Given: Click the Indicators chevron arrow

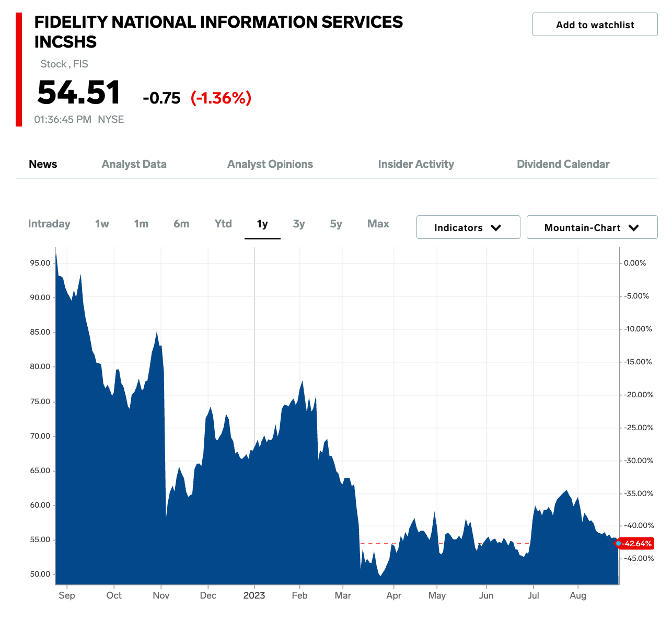Looking at the screenshot, I should pos(496,228).
